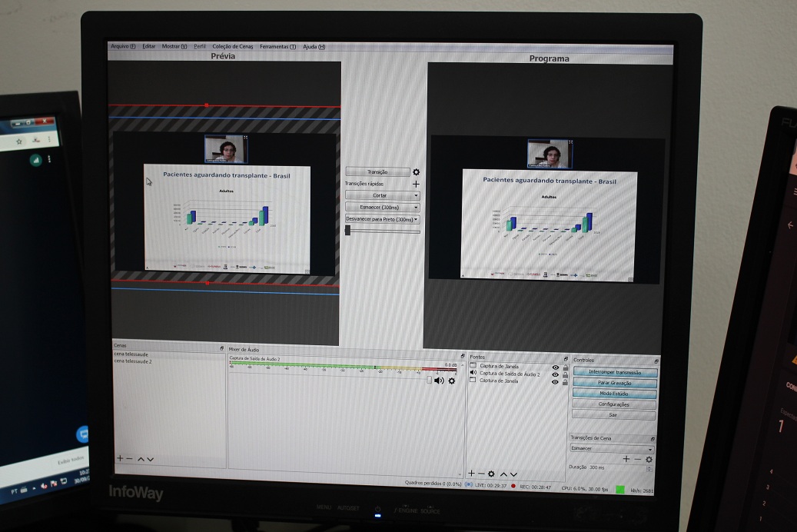This screenshot has height=532, width=797.
Task: Add a quick transition with plus icon
Action: pos(417,185)
